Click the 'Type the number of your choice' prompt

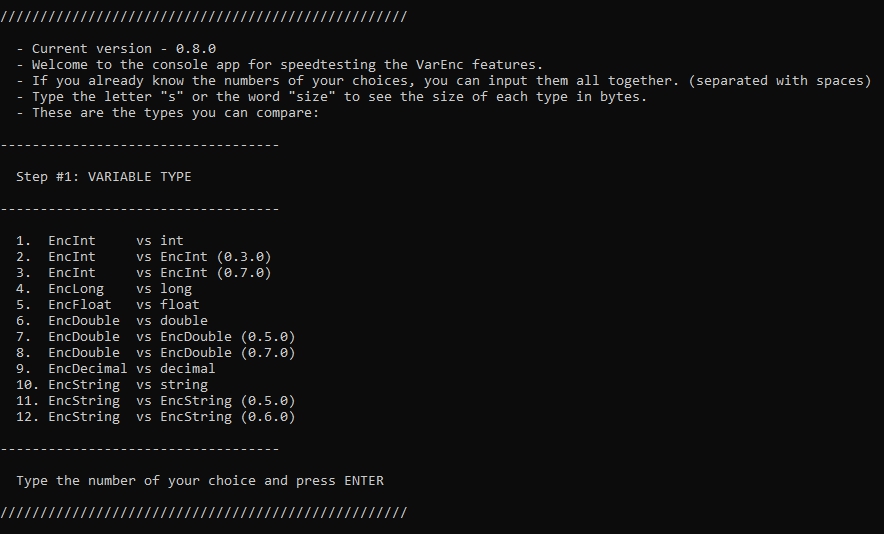pos(200,481)
